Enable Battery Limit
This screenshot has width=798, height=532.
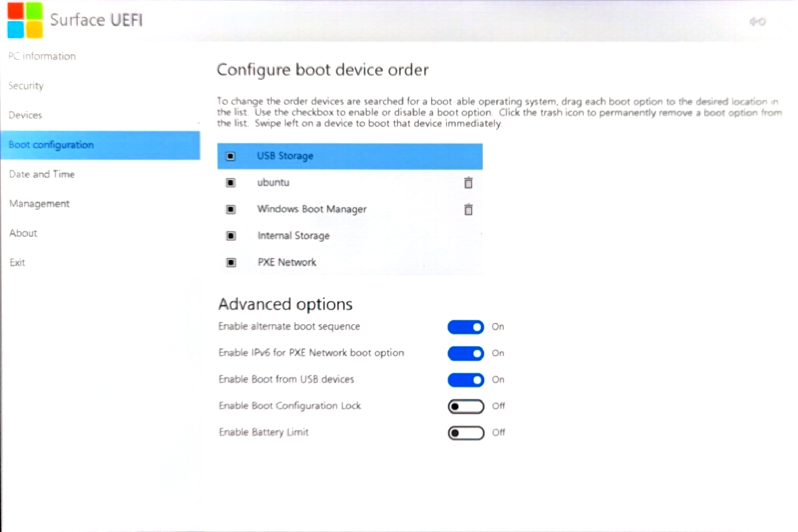click(x=465, y=432)
